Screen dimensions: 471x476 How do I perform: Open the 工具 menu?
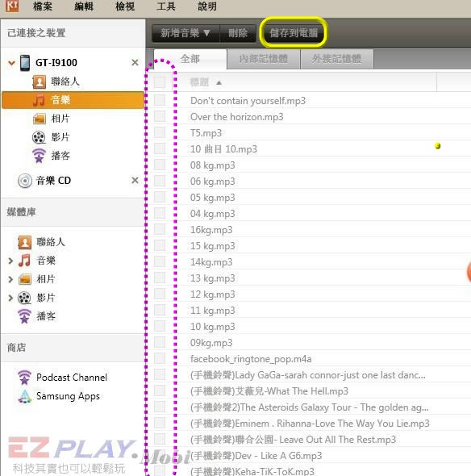[166, 6]
